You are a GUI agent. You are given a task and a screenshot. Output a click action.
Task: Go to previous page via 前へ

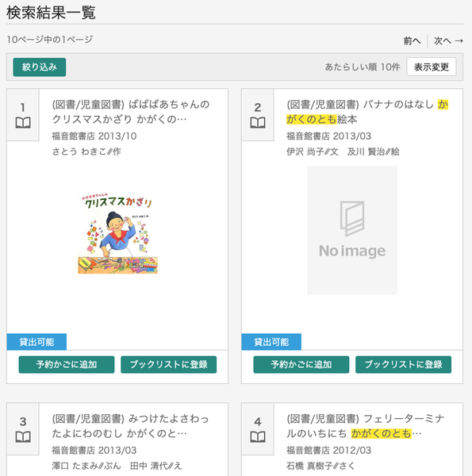pyautogui.click(x=412, y=40)
